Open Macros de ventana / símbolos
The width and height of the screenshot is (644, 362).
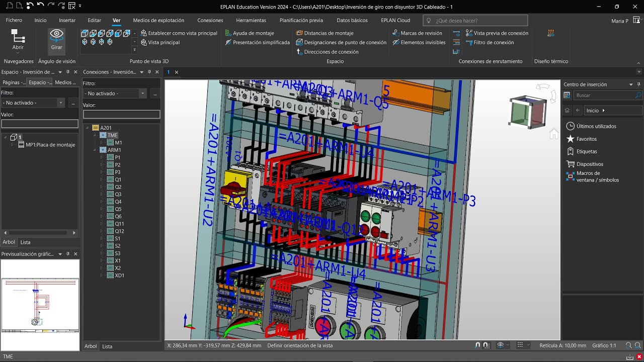[593, 176]
